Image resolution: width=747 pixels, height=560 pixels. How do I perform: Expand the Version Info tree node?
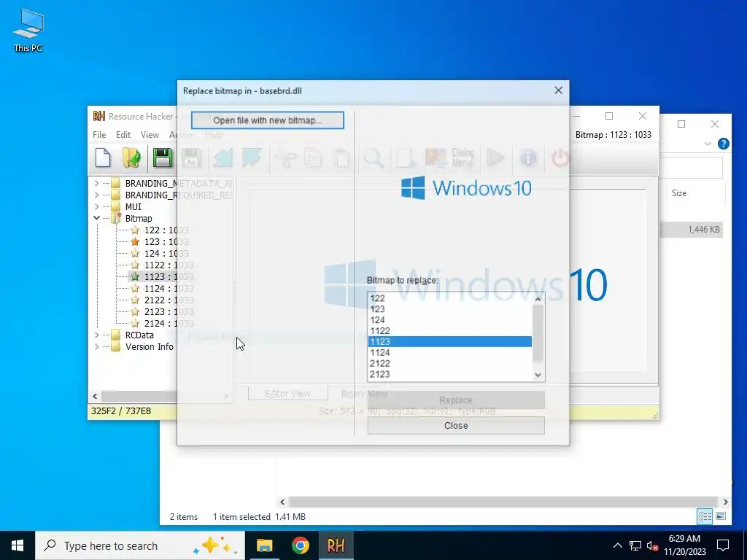pyautogui.click(x=97, y=346)
